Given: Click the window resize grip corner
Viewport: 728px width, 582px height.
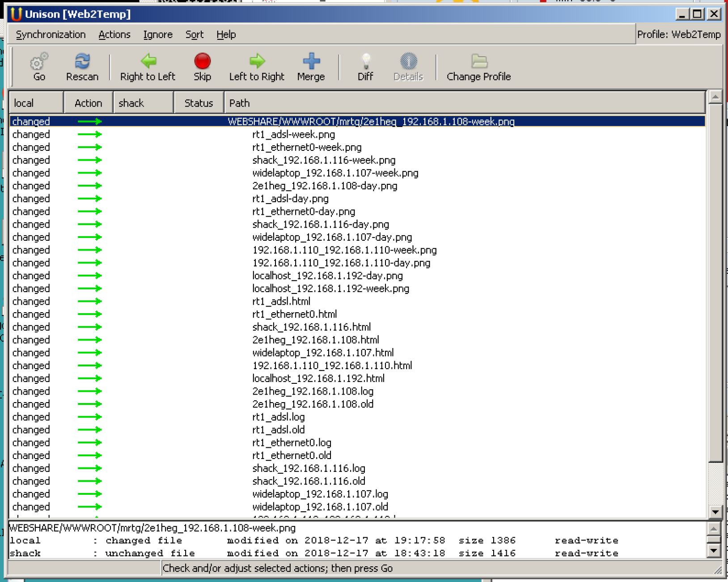Looking at the screenshot, I should 718,569.
